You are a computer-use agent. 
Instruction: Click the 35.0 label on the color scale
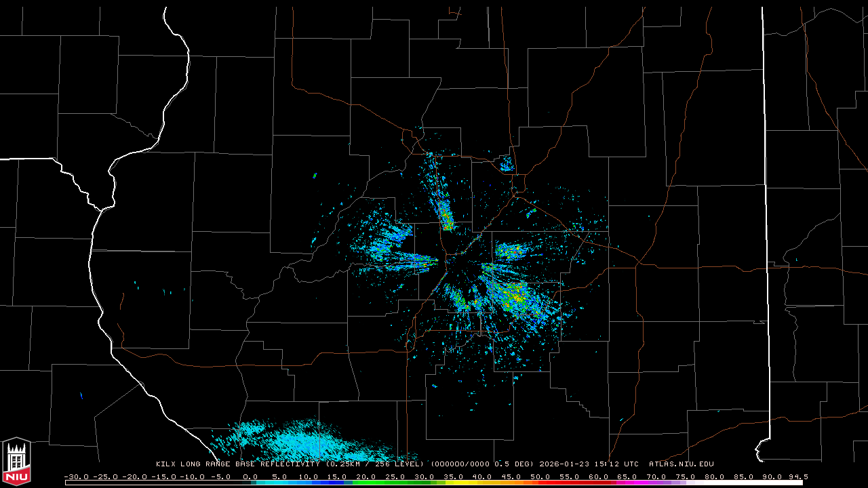[x=453, y=477]
